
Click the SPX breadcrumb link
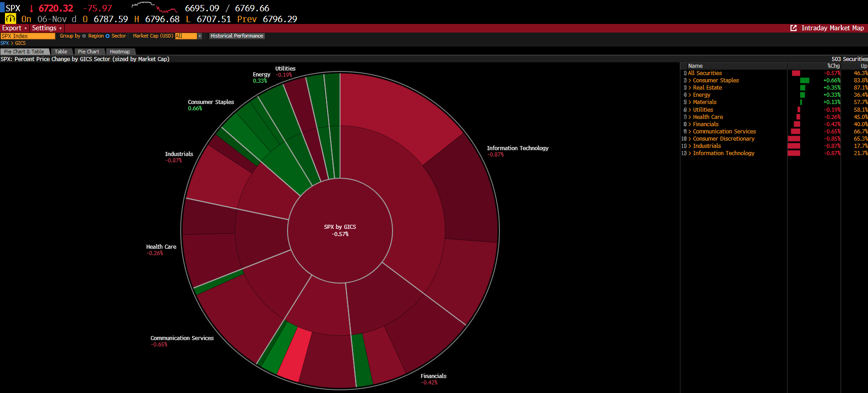pyautogui.click(x=5, y=43)
